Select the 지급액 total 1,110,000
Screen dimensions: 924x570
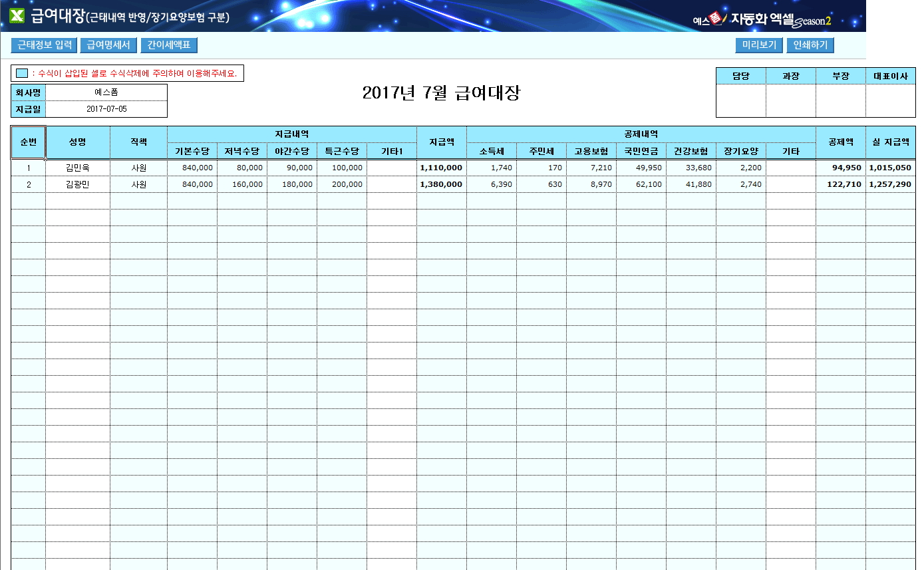tap(442, 168)
